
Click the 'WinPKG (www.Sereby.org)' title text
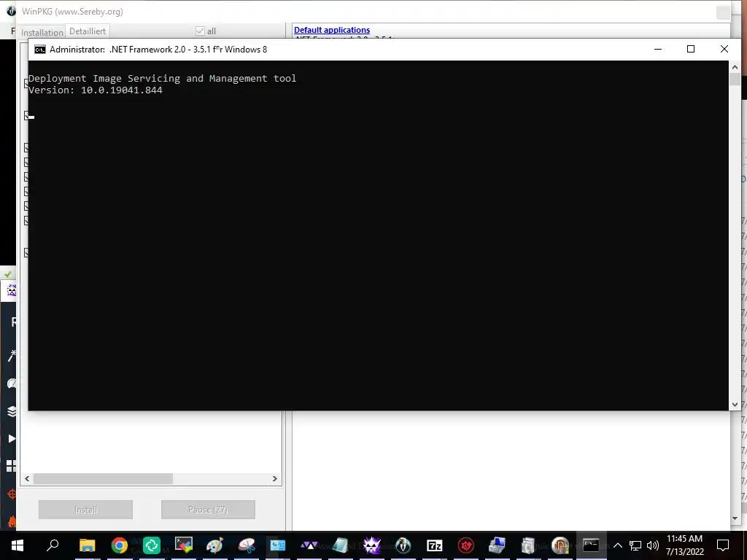click(x=72, y=11)
